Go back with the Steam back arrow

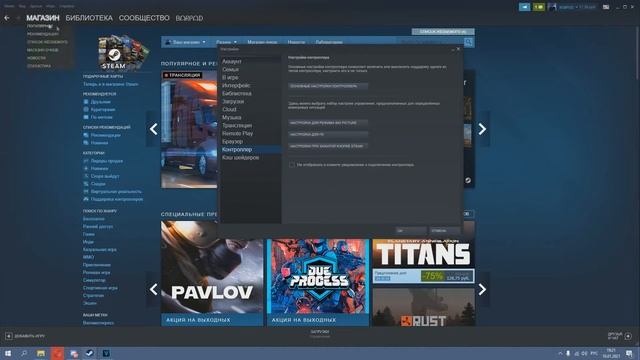point(7,18)
